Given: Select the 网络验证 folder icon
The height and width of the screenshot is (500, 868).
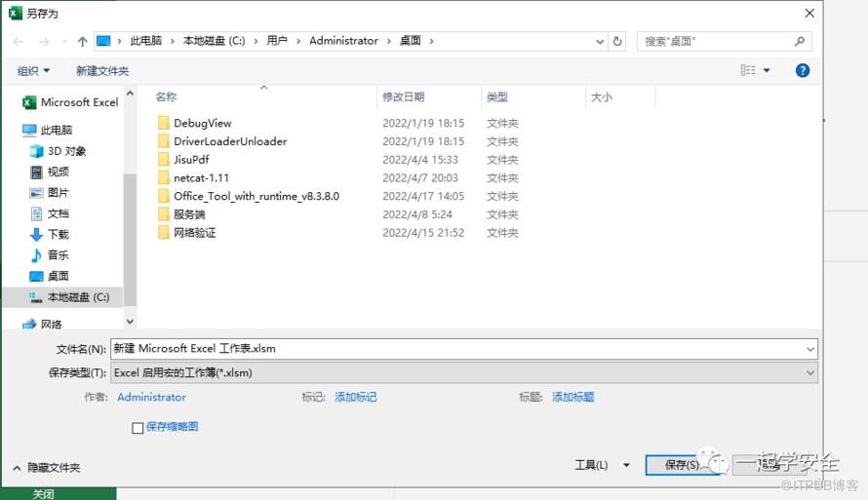Looking at the screenshot, I should (163, 232).
